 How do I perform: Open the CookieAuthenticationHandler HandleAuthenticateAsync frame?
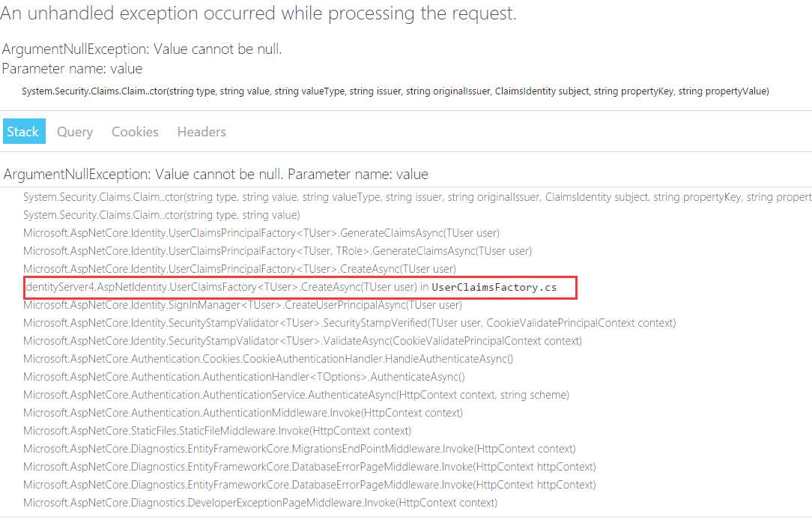click(x=268, y=359)
